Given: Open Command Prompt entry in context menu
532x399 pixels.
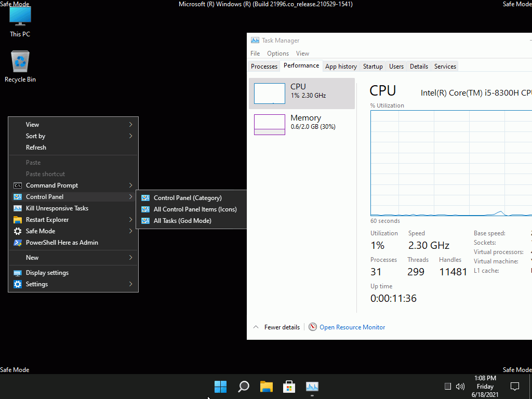Looking at the screenshot, I should 73,185.
